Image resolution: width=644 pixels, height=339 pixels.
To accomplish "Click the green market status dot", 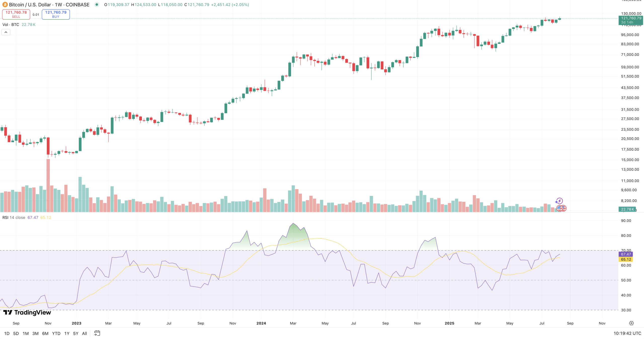I will tap(97, 5).
